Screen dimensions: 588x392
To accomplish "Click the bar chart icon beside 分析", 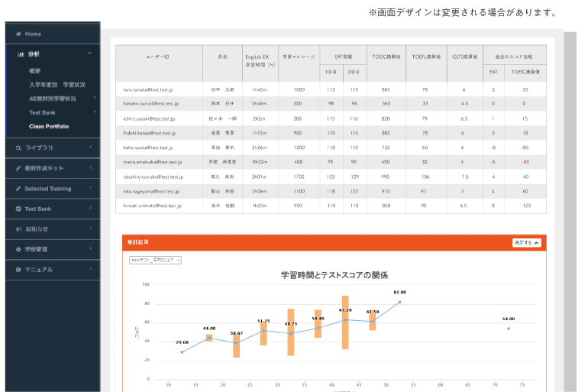I will tap(21, 54).
